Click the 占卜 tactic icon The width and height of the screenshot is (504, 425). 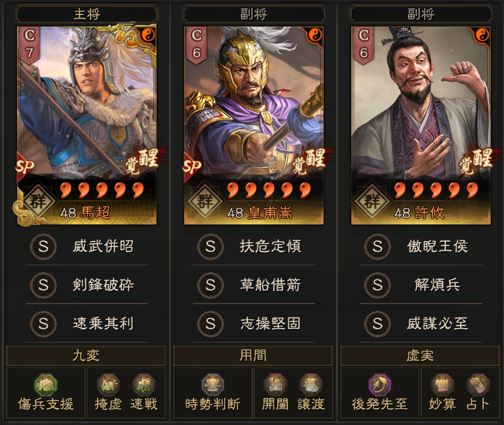pyautogui.click(x=478, y=384)
